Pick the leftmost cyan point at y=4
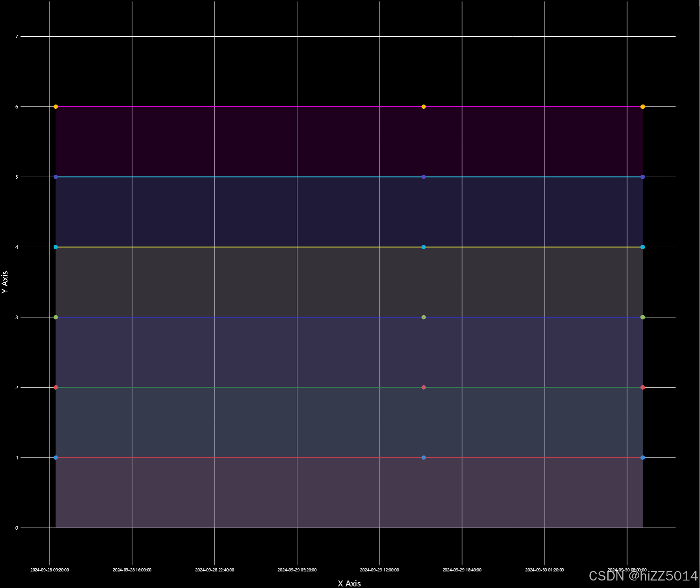 (x=56, y=247)
